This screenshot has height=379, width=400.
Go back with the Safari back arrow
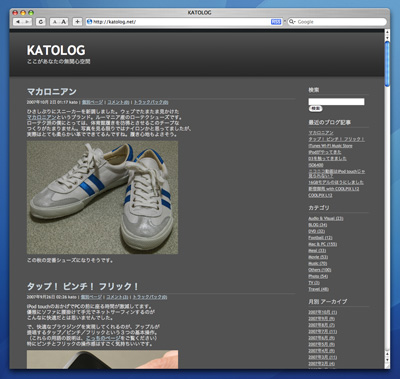point(18,22)
